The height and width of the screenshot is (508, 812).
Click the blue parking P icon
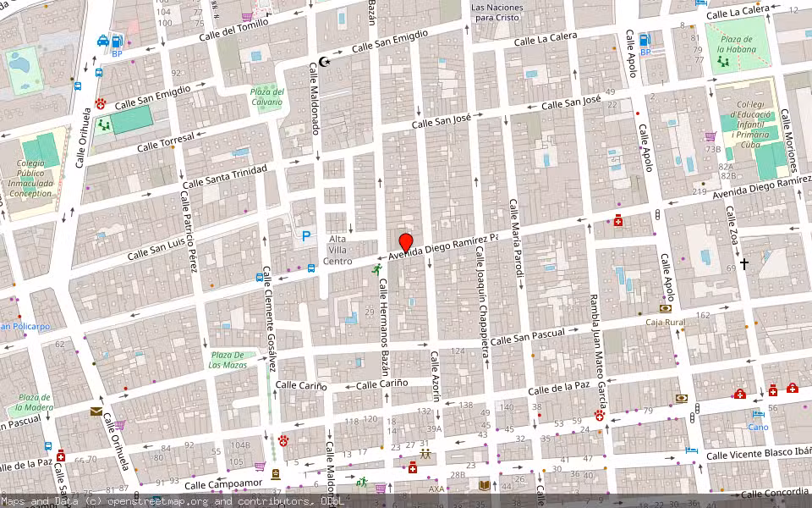pos(306,236)
